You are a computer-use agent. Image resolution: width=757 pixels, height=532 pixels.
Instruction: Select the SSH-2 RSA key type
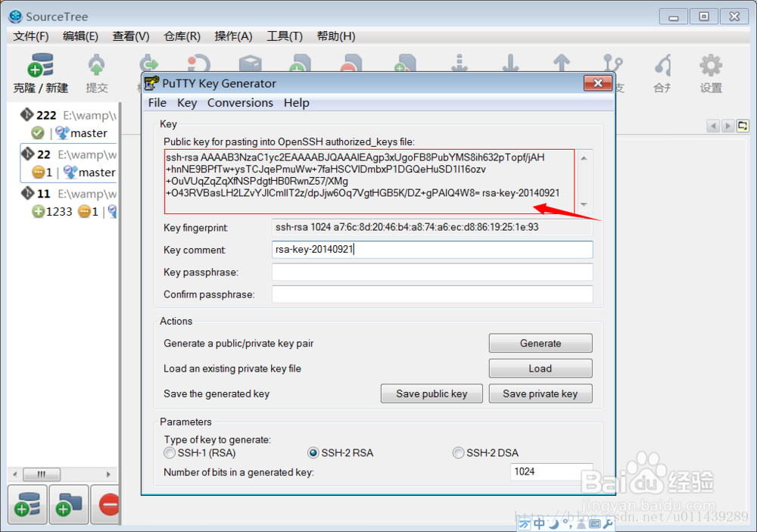click(x=313, y=453)
